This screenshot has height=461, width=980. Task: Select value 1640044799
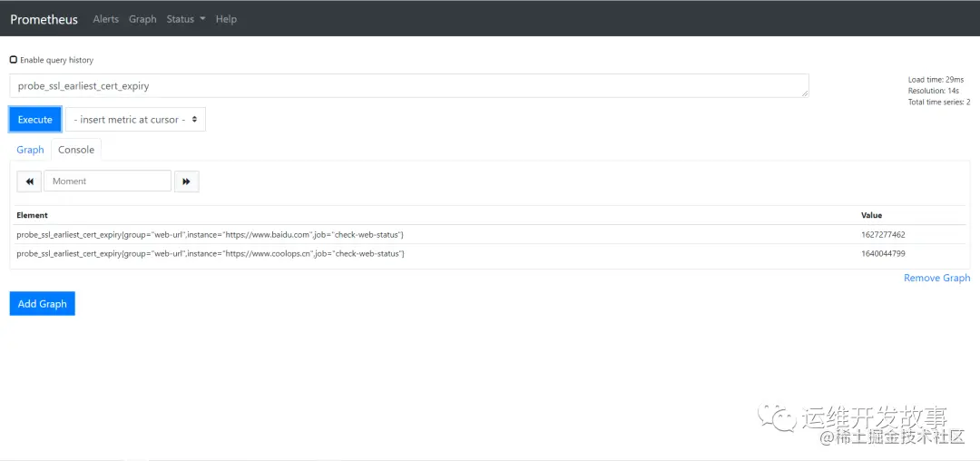coord(883,253)
